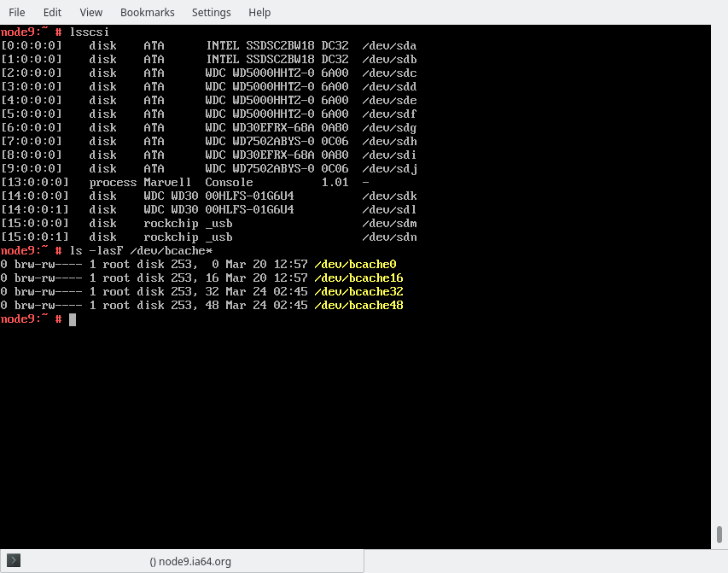The image size is (728, 573).
Task: Click the yellow /dev/bcache16 entry
Action: (358, 278)
